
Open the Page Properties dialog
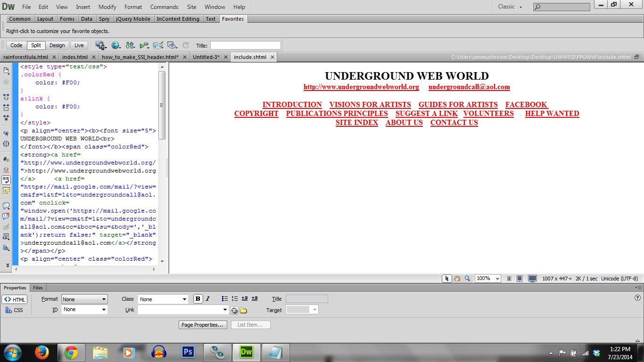202,324
